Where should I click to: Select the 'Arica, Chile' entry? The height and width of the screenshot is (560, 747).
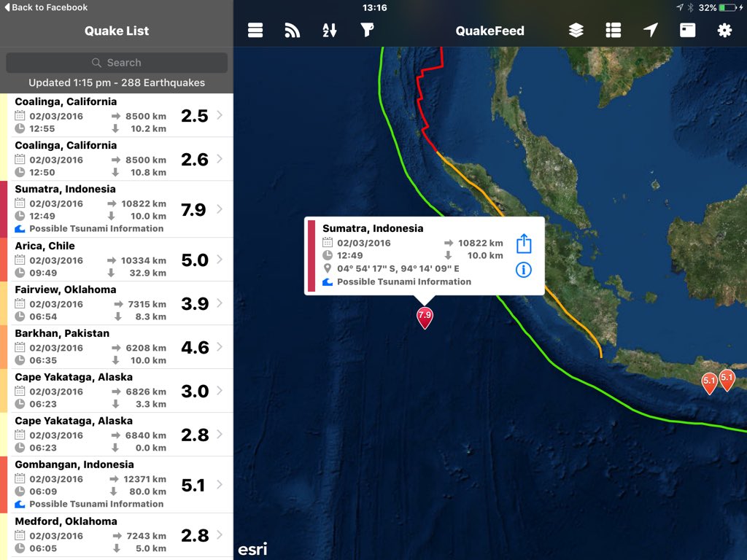coord(117,260)
